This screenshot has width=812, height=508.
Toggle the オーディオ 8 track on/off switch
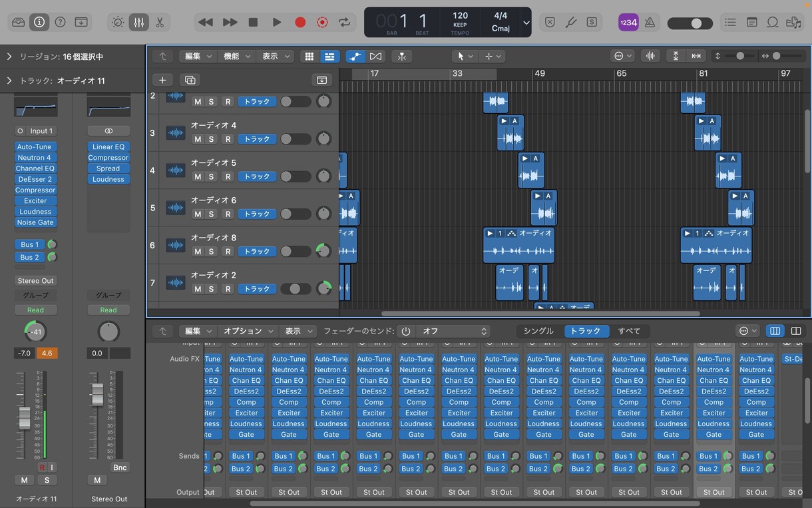(x=295, y=251)
